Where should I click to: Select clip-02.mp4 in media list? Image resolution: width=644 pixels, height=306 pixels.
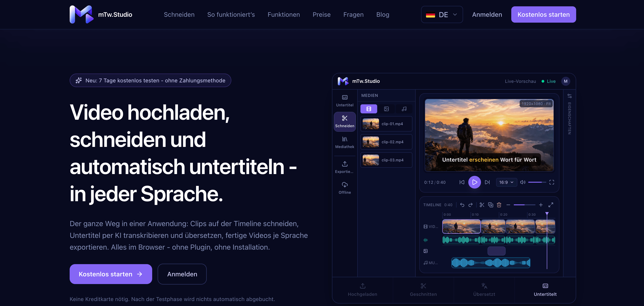pyautogui.click(x=386, y=142)
